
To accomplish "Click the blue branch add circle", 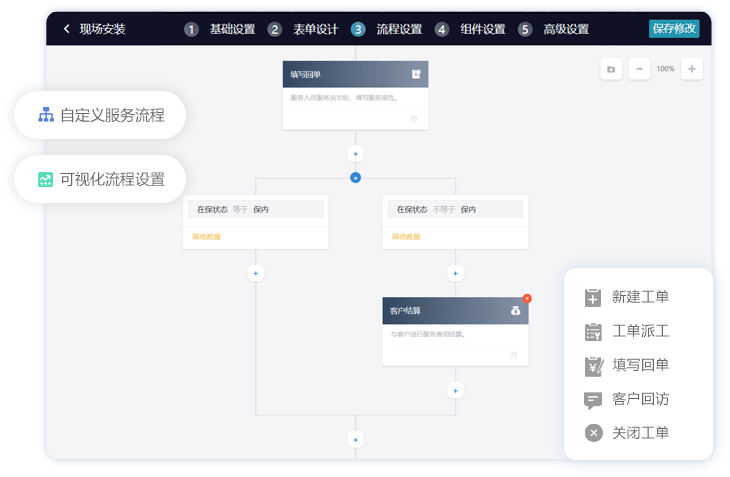I will [355, 178].
